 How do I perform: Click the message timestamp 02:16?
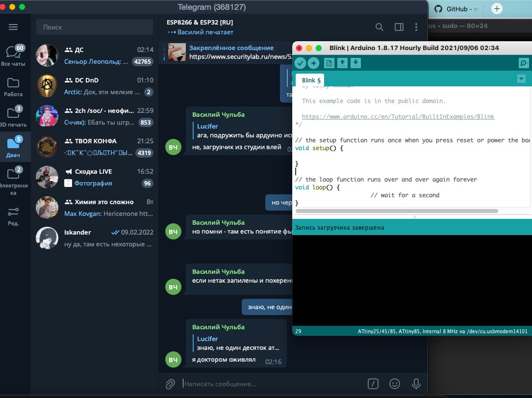[x=273, y=362]
